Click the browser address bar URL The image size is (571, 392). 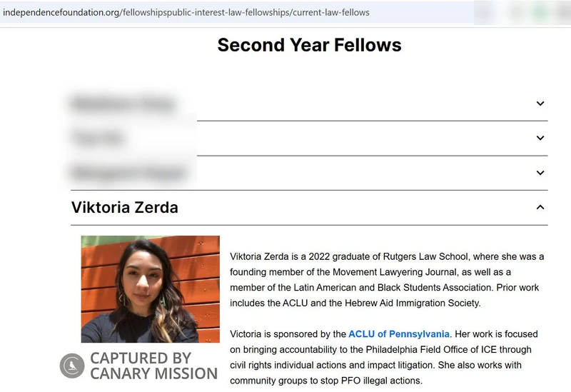click(x=186, y=12)
